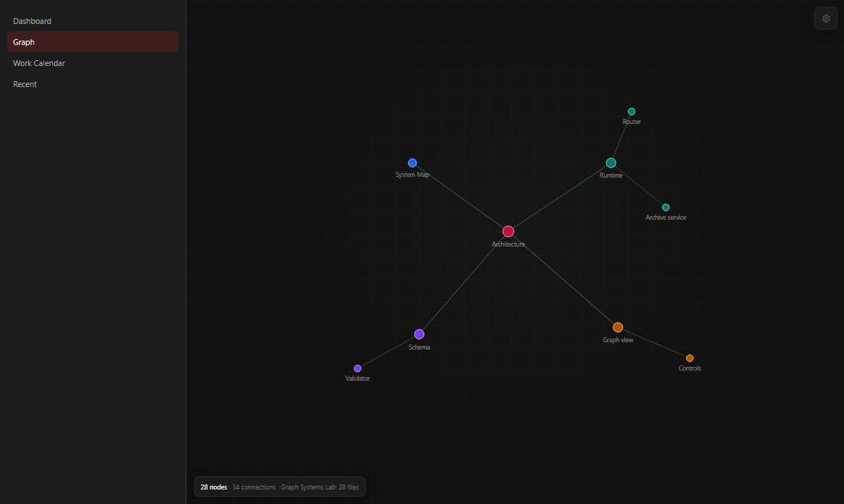
Task: Select the blue System Map node
Action: (413, 162)
